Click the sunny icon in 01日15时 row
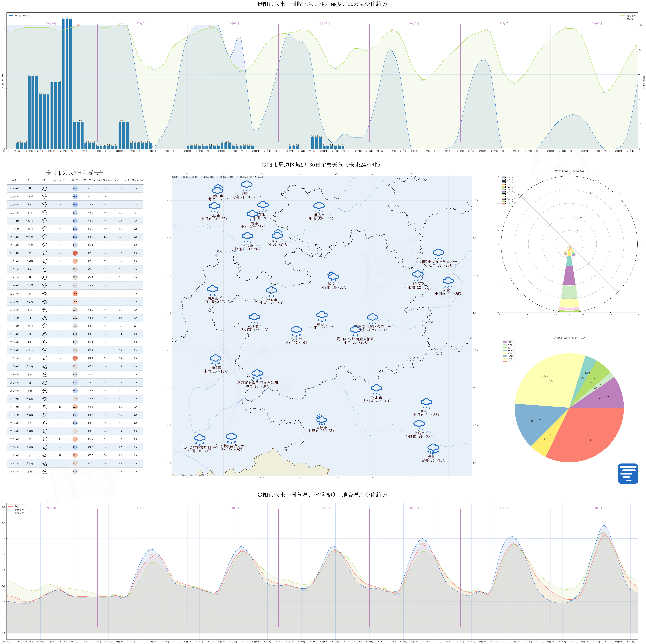Viewport: 646px width, 644px height. click(45, 253)
